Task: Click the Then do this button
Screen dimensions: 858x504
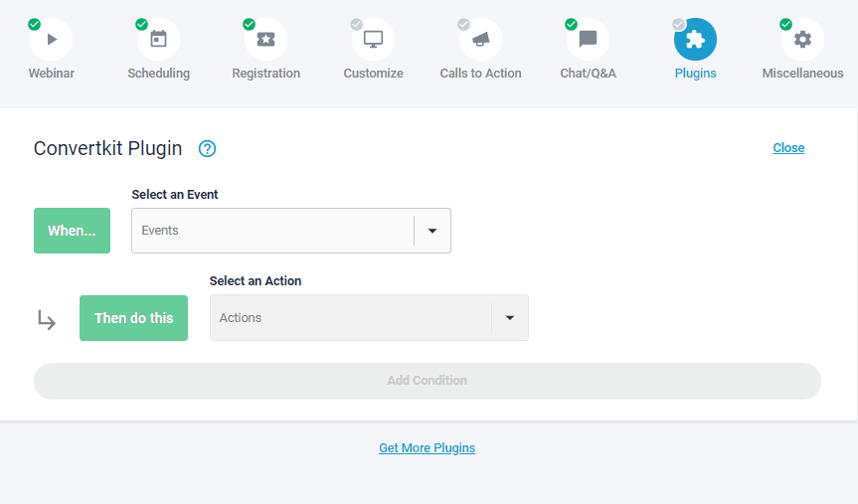Action: [133, 318]
